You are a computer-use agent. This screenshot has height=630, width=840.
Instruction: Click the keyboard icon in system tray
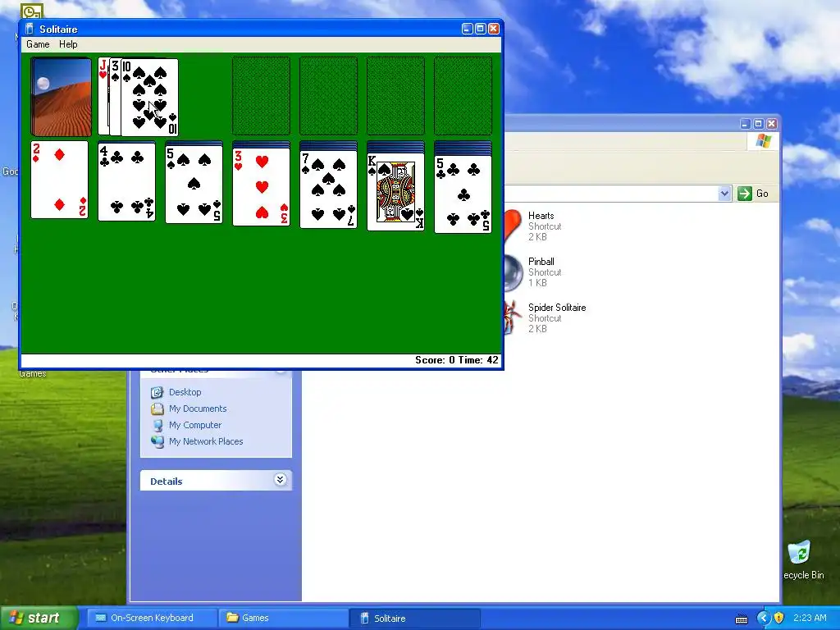point(742,619)
